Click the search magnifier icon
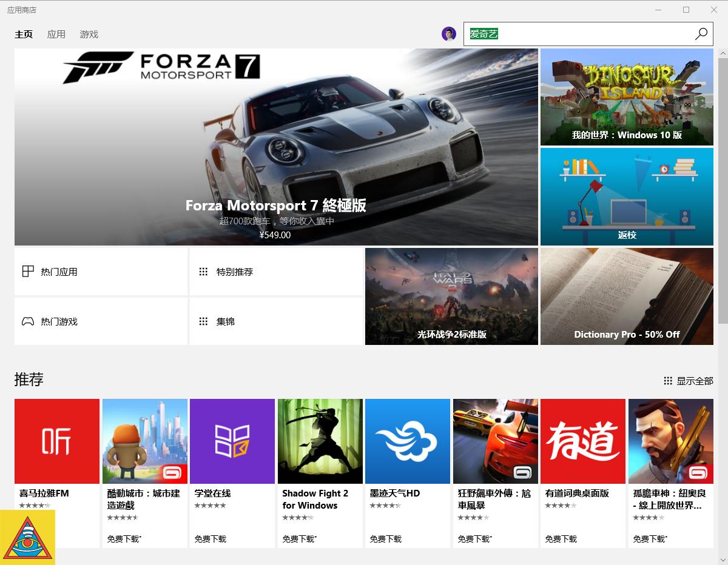The width and height of the screenshot is (728, 565). (x=701, y=34)
